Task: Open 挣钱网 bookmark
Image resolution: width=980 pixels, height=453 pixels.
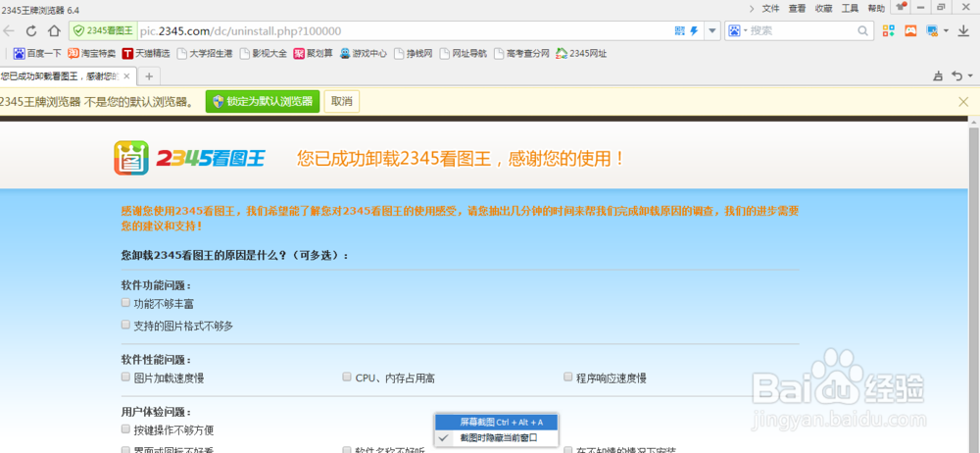Action: [x=414, y=54]
